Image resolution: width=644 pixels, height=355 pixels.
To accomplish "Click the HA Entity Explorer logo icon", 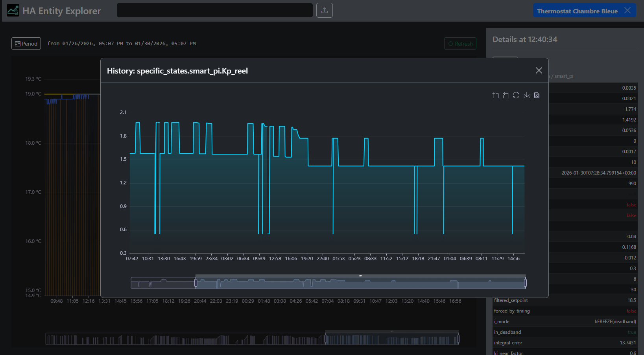I will [x=13, y=11].
